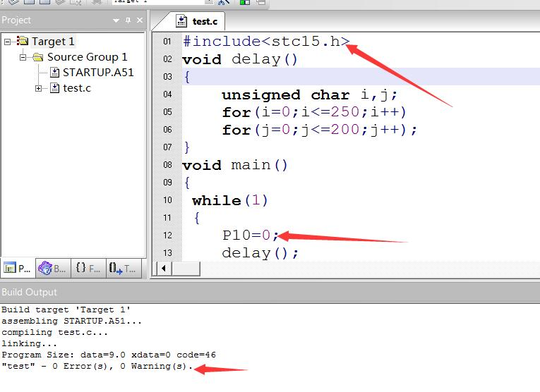This screenshot has height=392, width=540.
Task: Select test.c in project tree
Action: 77,88
